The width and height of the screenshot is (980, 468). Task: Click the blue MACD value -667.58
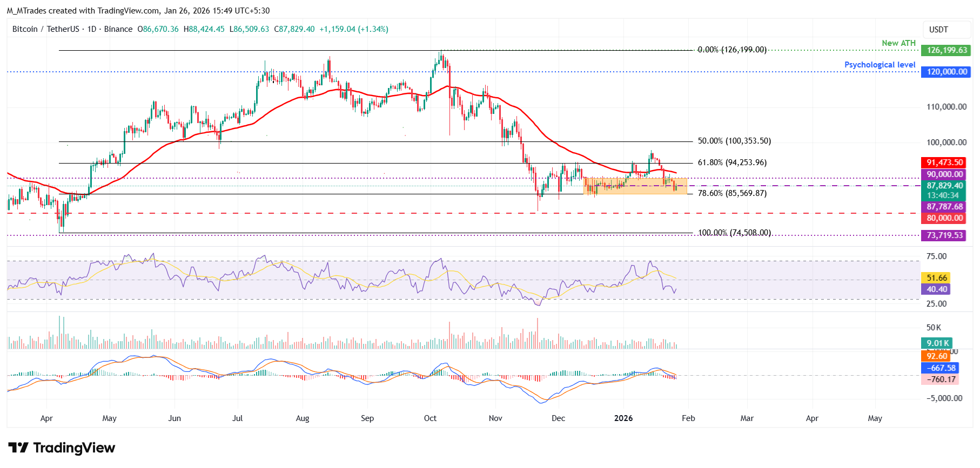point(940,368)
